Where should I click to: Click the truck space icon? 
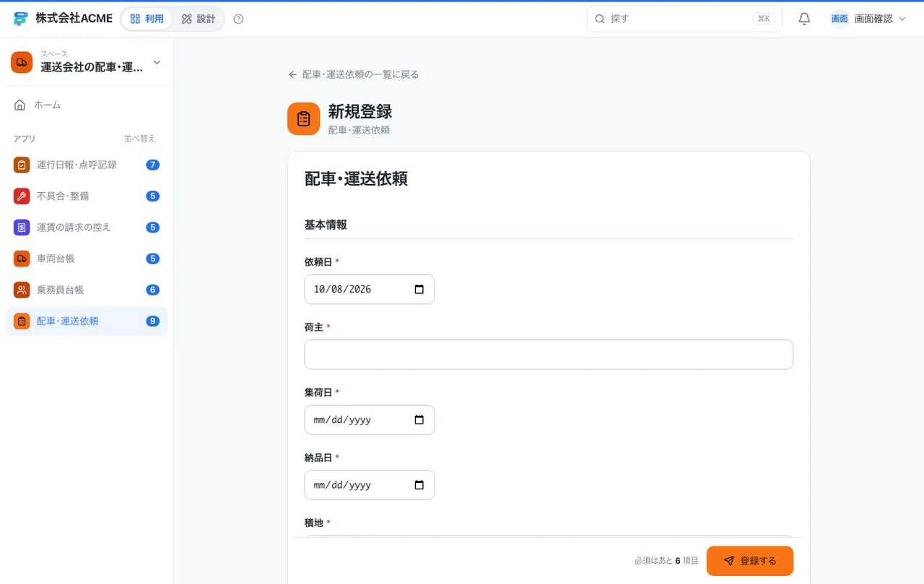22,62
